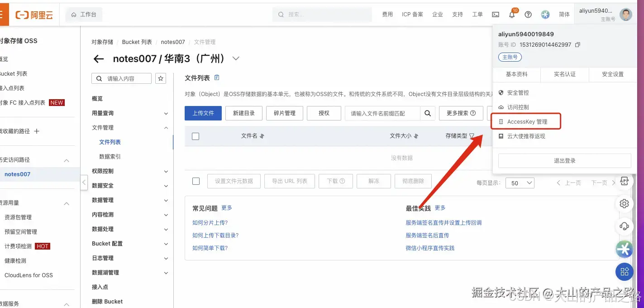Select 数据索引 in sidebar
The width and height of the screenshot is (644, 308).
point(110,157)
